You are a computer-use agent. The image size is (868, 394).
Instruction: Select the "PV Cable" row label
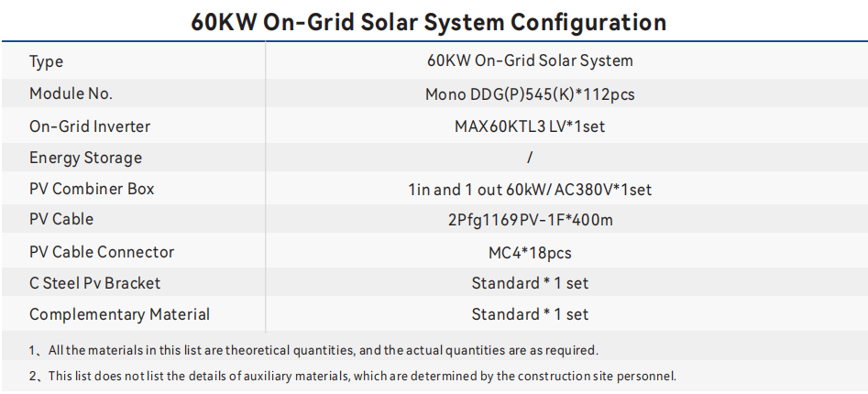[61, 220]
